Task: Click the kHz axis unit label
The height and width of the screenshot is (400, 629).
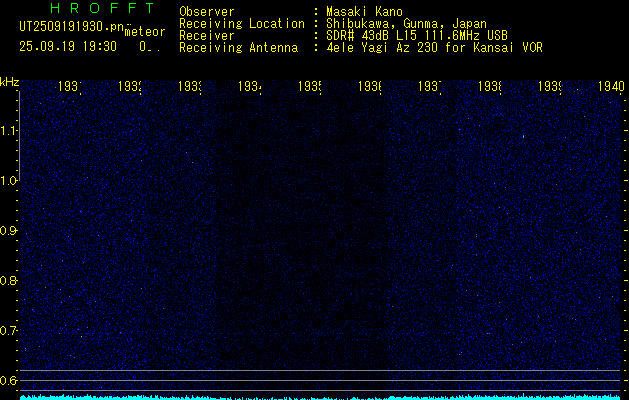Action: [x=9, y=82]
